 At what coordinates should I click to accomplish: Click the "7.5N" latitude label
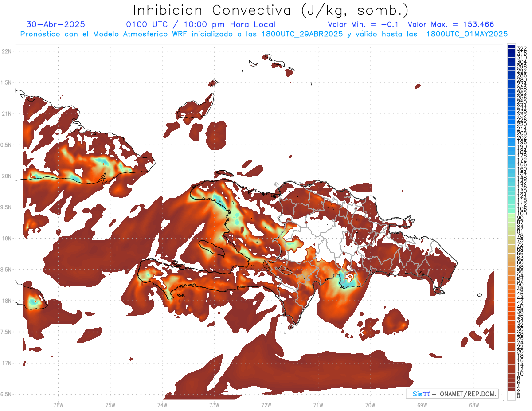(x=6, y=332)
